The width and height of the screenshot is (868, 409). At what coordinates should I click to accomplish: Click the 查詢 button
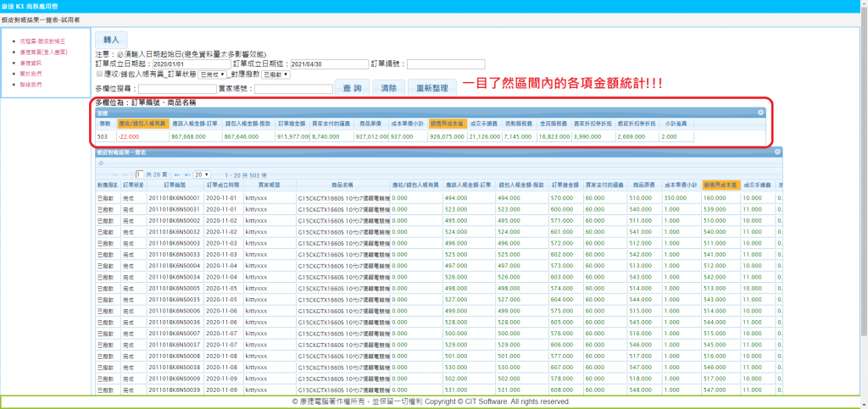(x=352, y=87)
